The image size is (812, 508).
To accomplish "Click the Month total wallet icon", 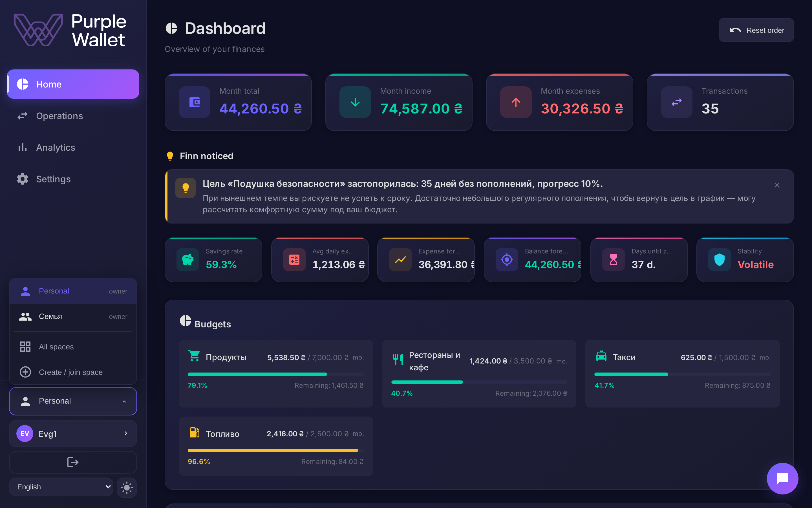I will 195,102.
